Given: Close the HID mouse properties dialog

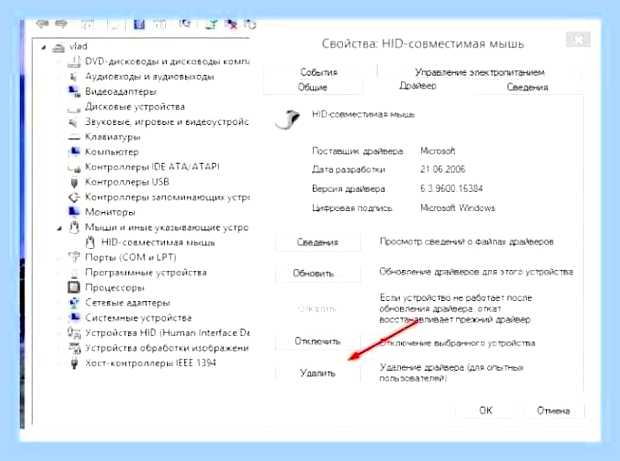Looking at the screenshot, I should click(x=578, y=40).
